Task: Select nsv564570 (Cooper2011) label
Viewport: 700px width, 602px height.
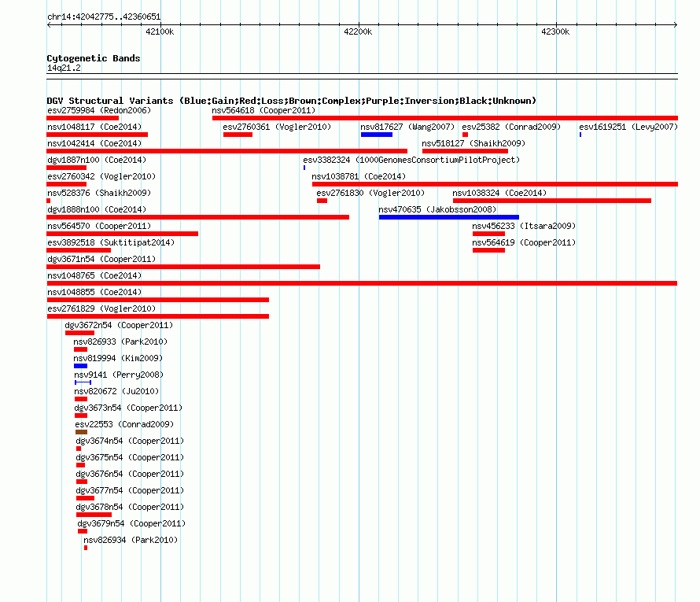Action: point(99,226)
